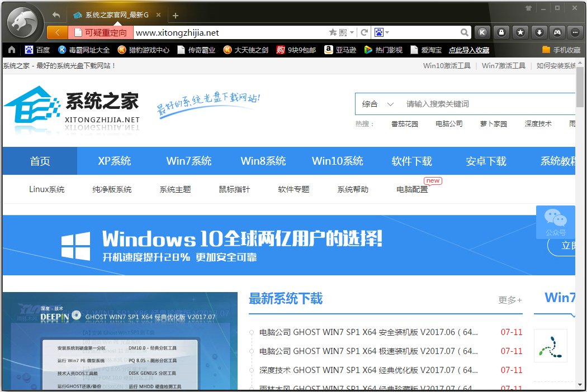587x392 pixels.
Task: Click the home icon on bookmarks bar
Action: (12, 50)
